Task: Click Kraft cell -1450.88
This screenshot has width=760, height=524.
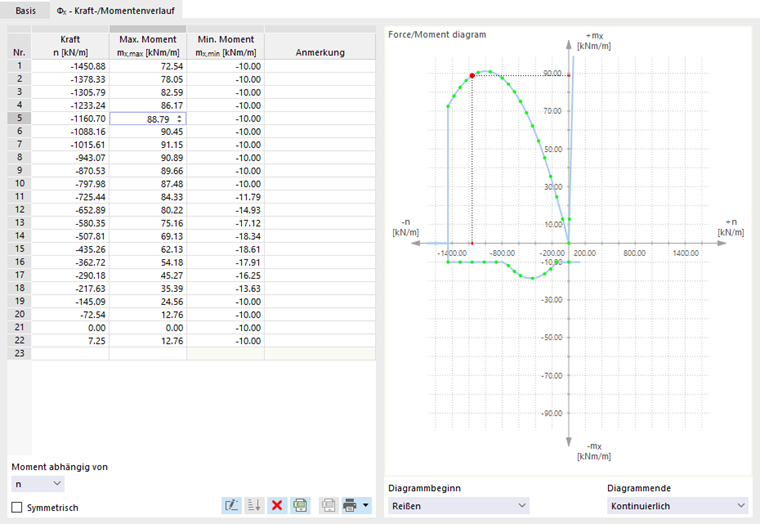Action: coord(70,66)
